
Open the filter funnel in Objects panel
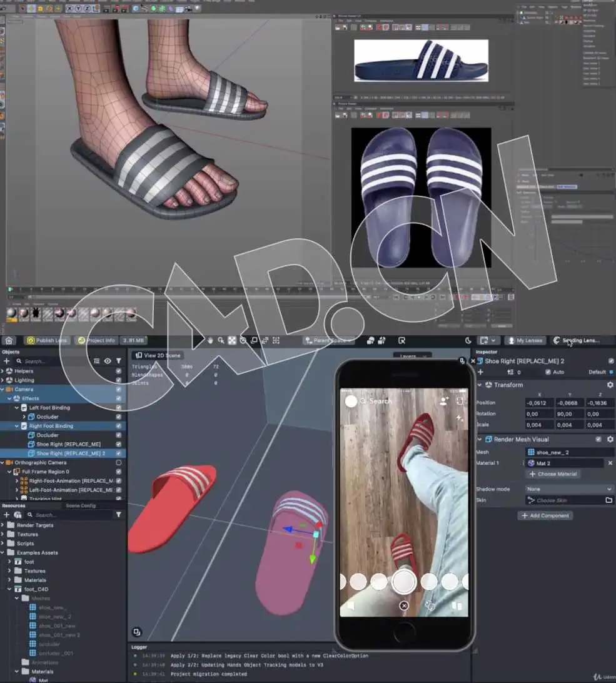pos(118,361)
